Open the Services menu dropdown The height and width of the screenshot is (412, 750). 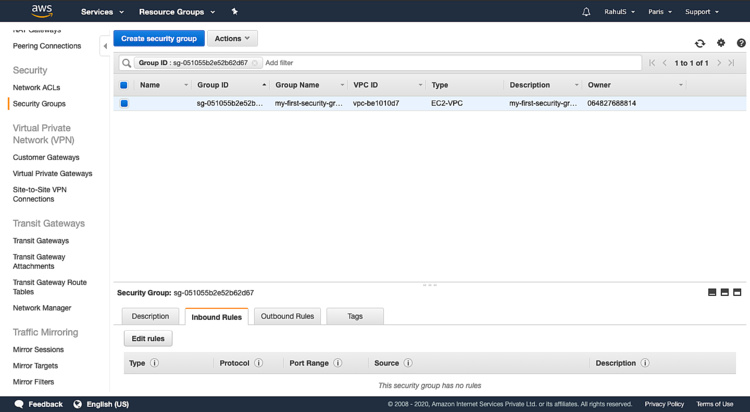pos(102,12)
